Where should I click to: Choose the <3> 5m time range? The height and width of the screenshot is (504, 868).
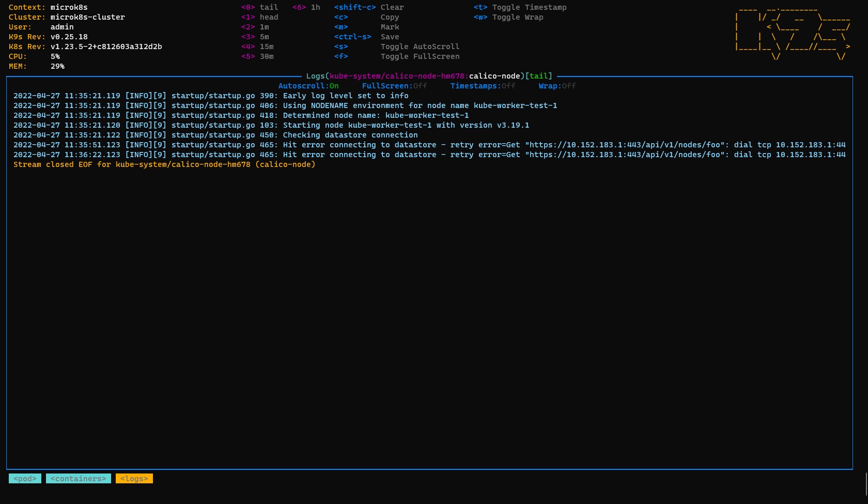coord(255,37)
